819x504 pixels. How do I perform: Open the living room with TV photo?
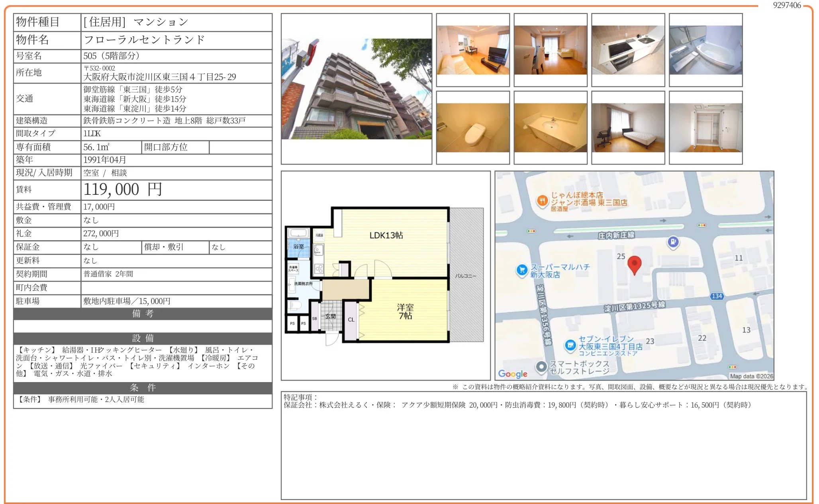(x=473, y=50)
